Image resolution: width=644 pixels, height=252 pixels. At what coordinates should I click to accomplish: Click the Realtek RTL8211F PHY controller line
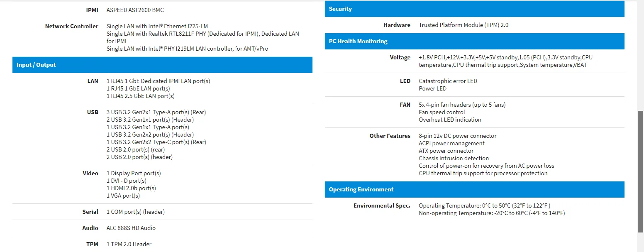coord(203,37)
